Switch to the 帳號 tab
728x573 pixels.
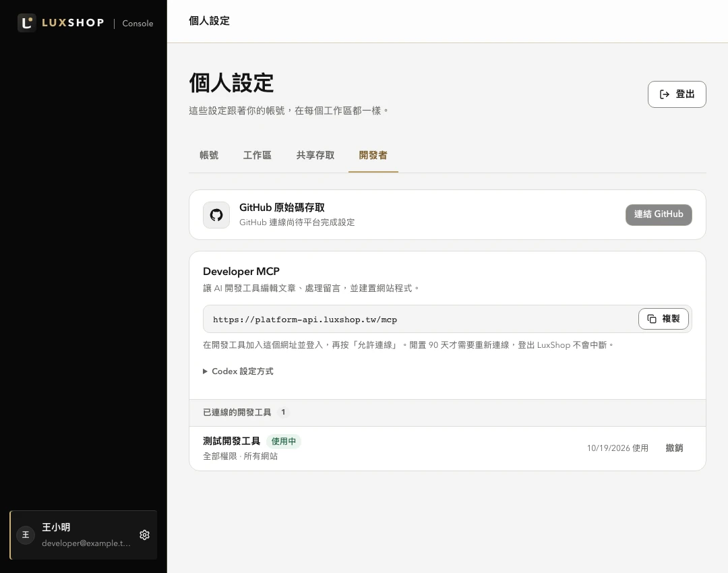(209, 155)
